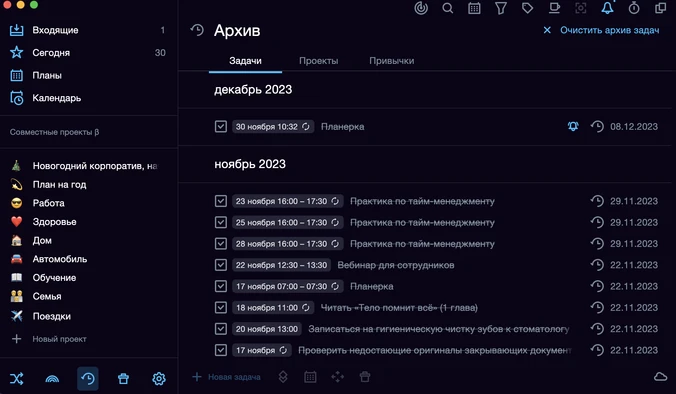Click date label 20 ноября 13:00
The height and width of the screenshot is (394, 676).
pyautogui.click(x=266, y=329)
